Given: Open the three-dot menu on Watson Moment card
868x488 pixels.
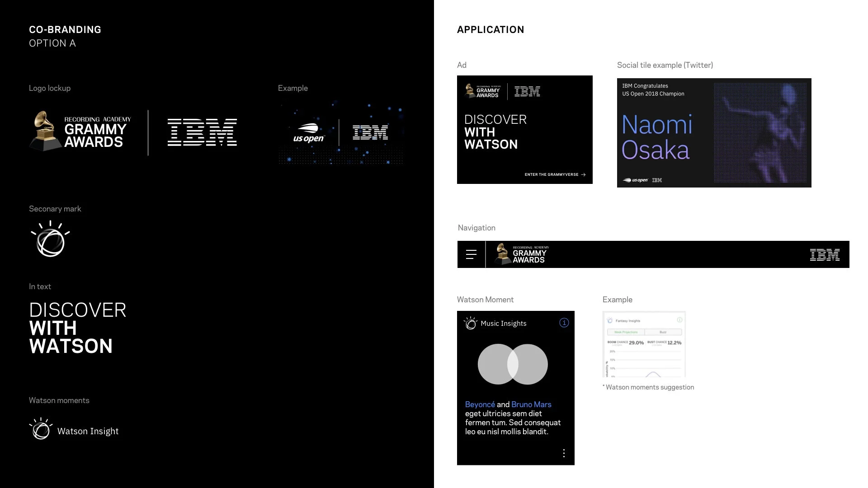Looking at the screenshot, I should [564, 453].
